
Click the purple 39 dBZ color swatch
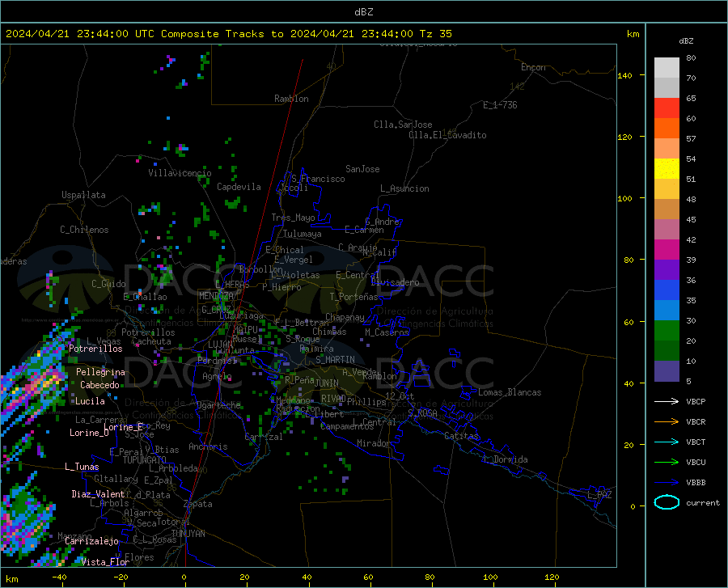point(667,269)
